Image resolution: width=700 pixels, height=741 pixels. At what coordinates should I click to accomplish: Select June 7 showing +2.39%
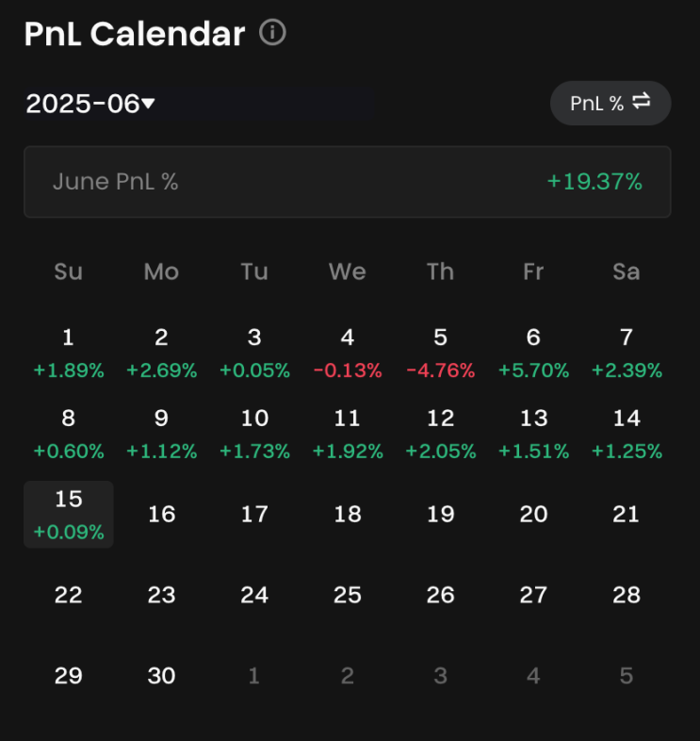pos(627,353)
